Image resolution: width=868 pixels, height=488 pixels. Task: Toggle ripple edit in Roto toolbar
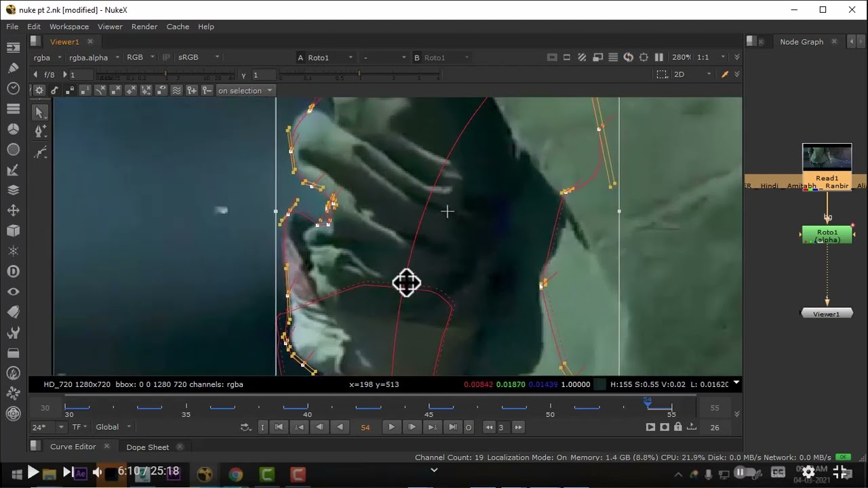176,90
